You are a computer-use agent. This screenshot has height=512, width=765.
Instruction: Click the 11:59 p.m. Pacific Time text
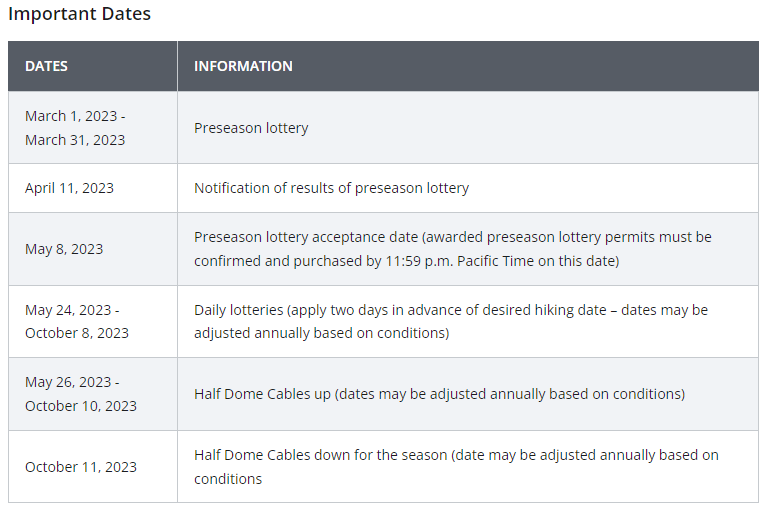[460, 261]
